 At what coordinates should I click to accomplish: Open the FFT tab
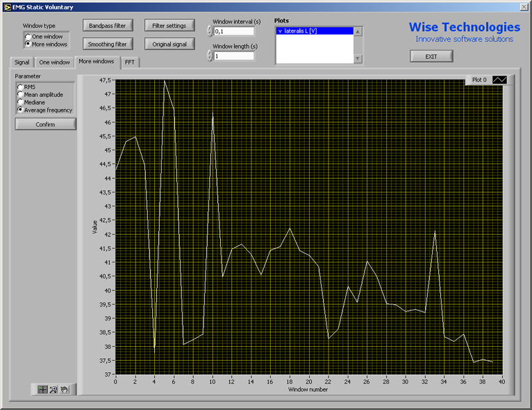(130, 62)
